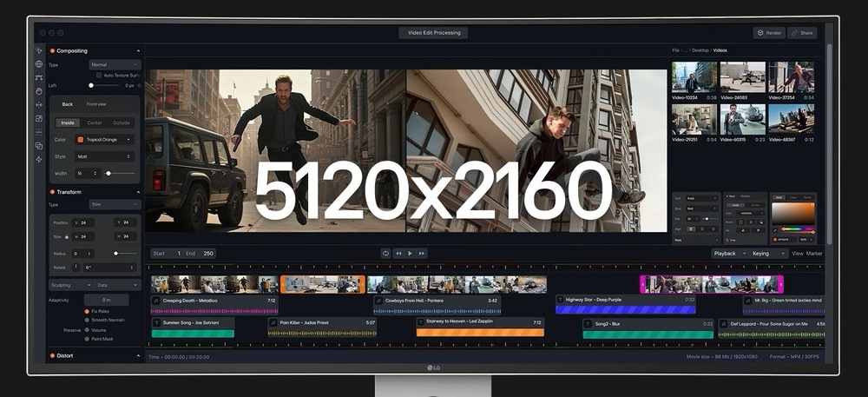Click the music note icon on Pain Killer clip
Image resolution: width=868 pixels, height=397 pixels.
(273, 323)
